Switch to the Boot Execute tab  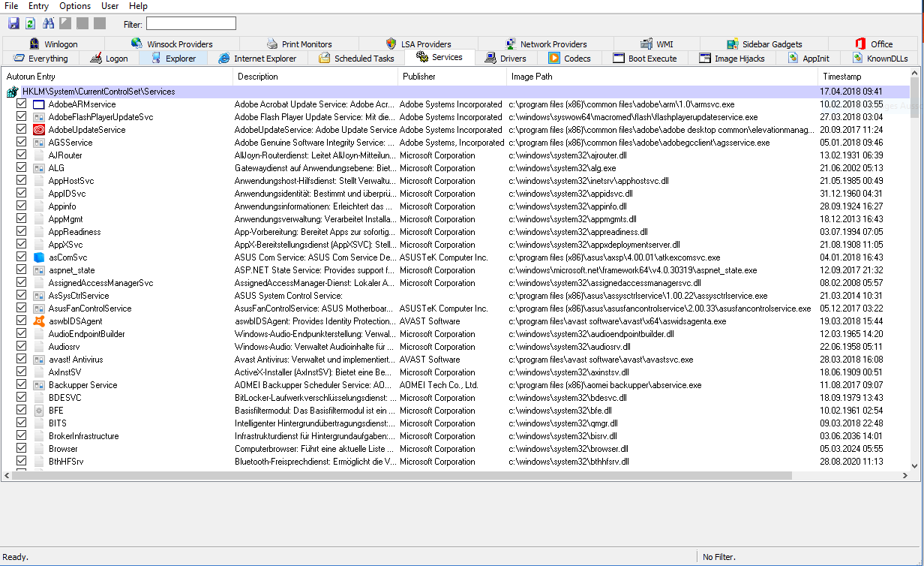[x=644, y=59]
